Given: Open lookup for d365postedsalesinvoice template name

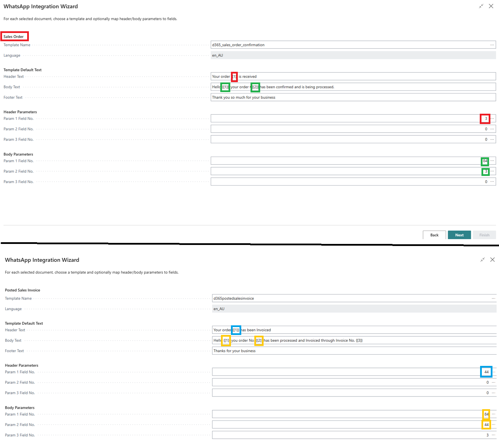Looking at the screenshot, I should [x=494, y=299].
